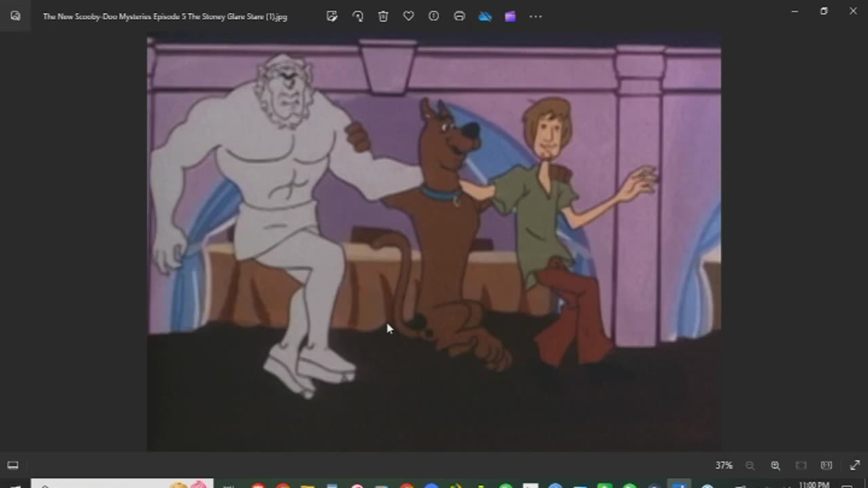The width and height of the screenshot is (868, 488).
Task: Click the Scooby-Doo Stoney Glare Stare file name
Action: pyautogui.click(x=165, y=17)
